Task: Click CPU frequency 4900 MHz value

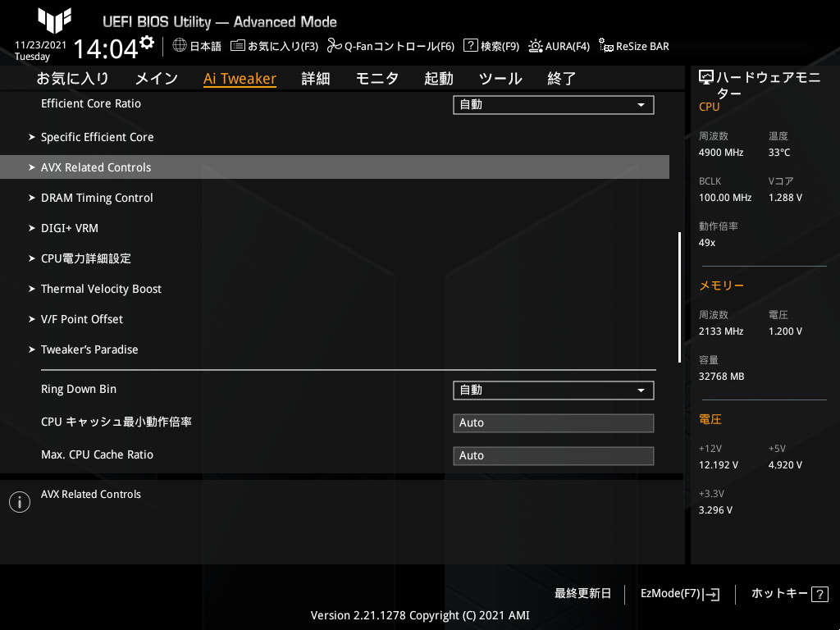Action: [x=721, y=153]
